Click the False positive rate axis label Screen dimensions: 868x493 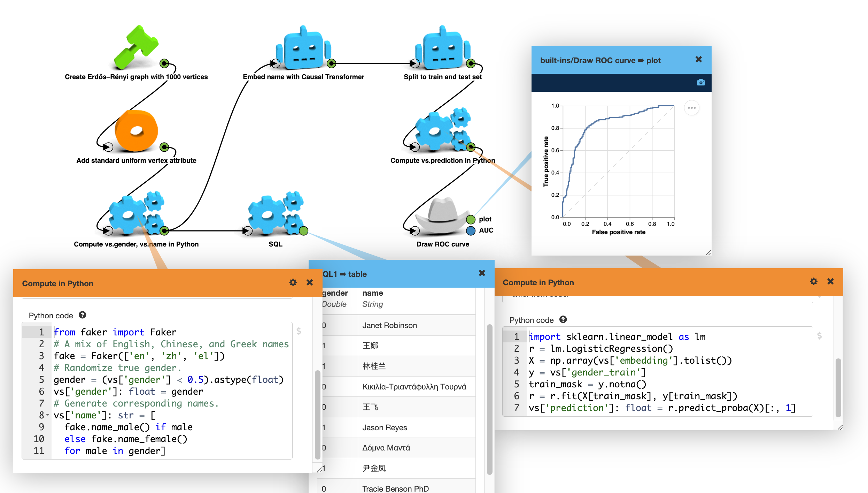click(619, 232)
